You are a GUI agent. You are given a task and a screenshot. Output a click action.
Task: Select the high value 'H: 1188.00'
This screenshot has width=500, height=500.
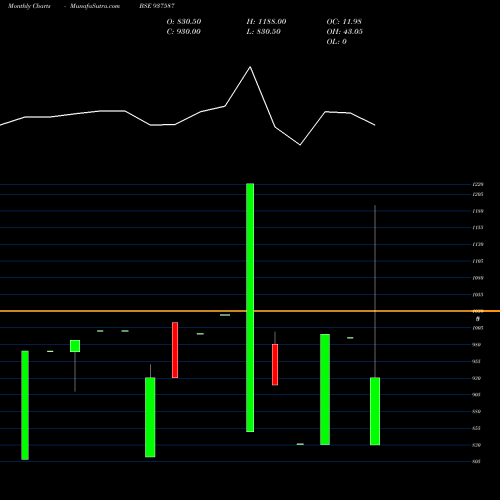(x=266, y=21)
